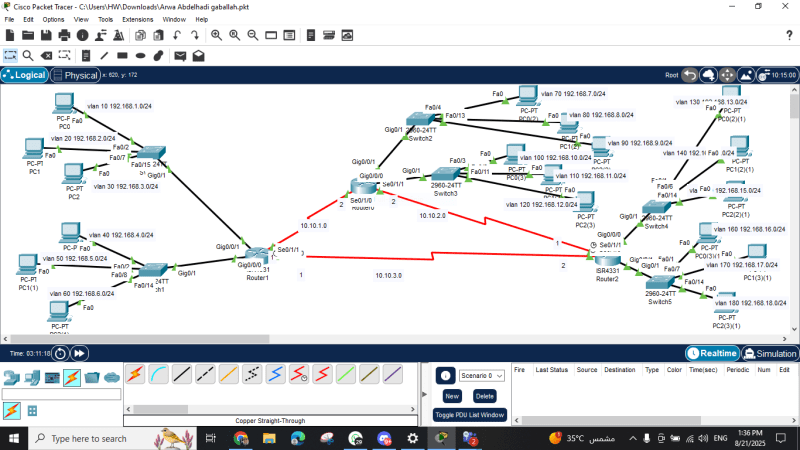Select Router2 ISR4331 in topology

[x=607, y=261]
